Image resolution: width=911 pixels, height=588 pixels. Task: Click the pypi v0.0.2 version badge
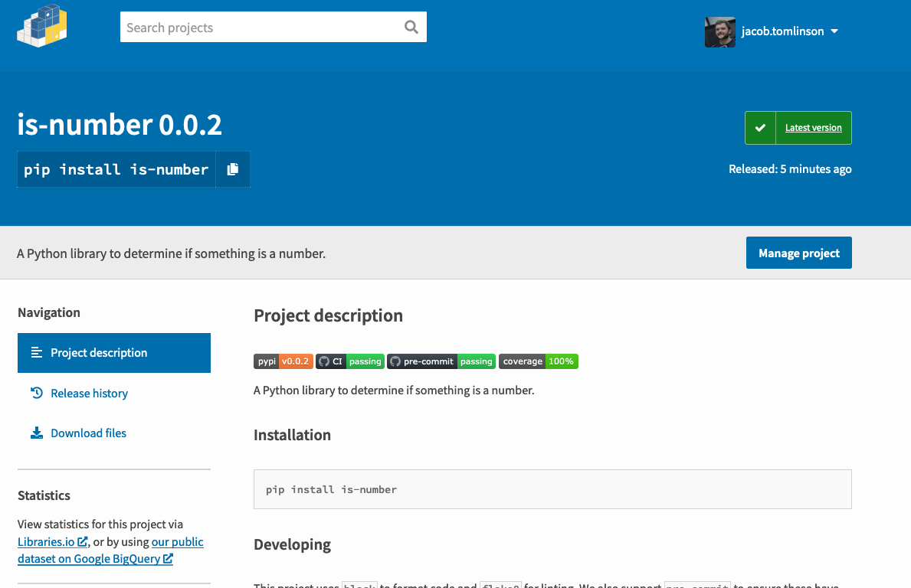[283, 361]
